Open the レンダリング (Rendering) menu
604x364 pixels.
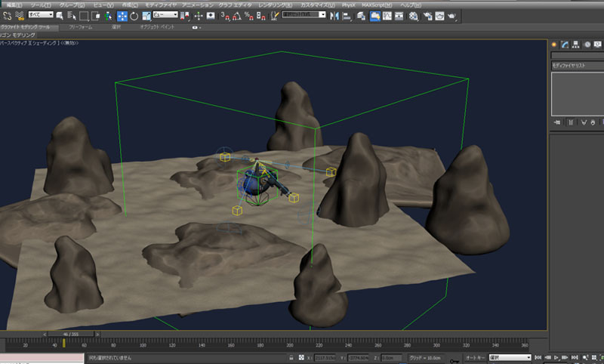(x=275, y=5)
